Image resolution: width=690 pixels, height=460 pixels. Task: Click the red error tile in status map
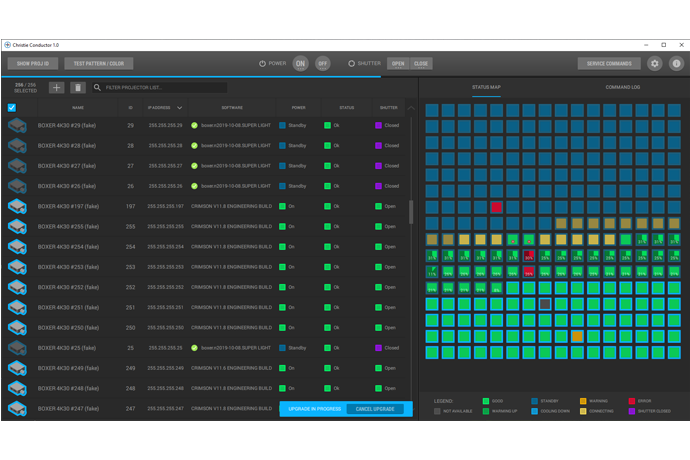[496, 207]
